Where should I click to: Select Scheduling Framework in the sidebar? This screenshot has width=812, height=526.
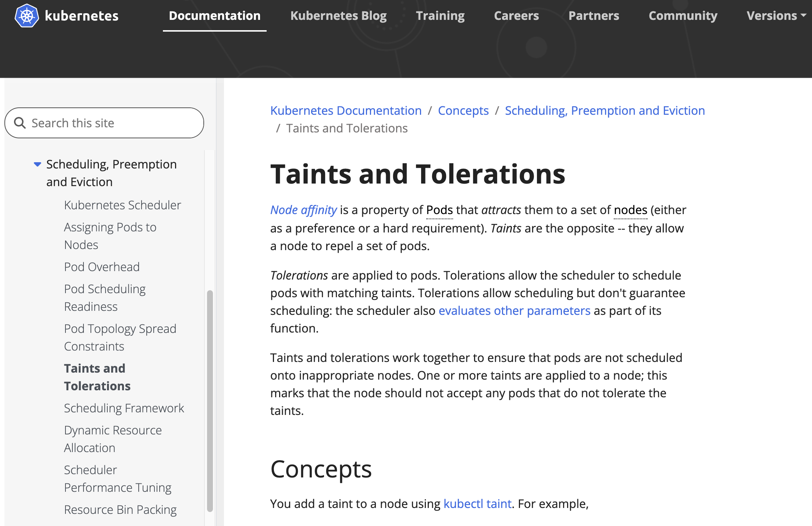coord(124,408)
